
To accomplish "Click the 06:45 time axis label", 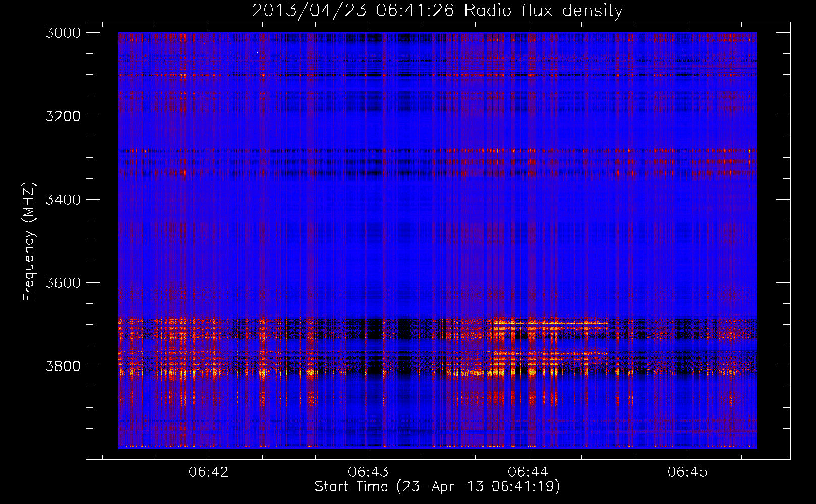I will [x=688, y=472].
